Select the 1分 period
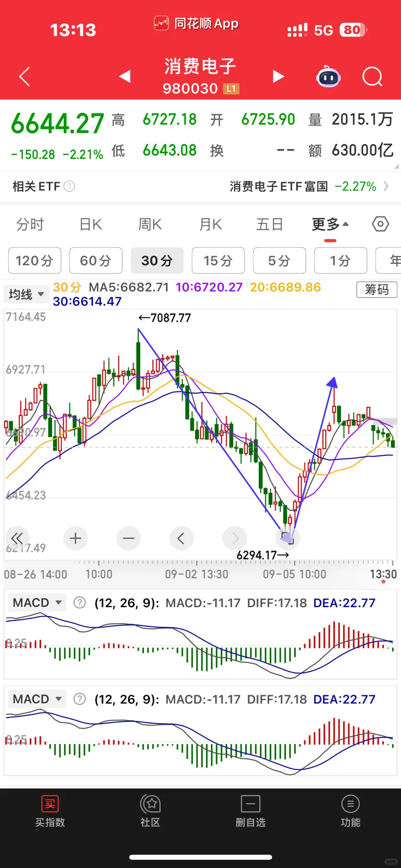The image size is (401, 868). [x=340, y=260]
